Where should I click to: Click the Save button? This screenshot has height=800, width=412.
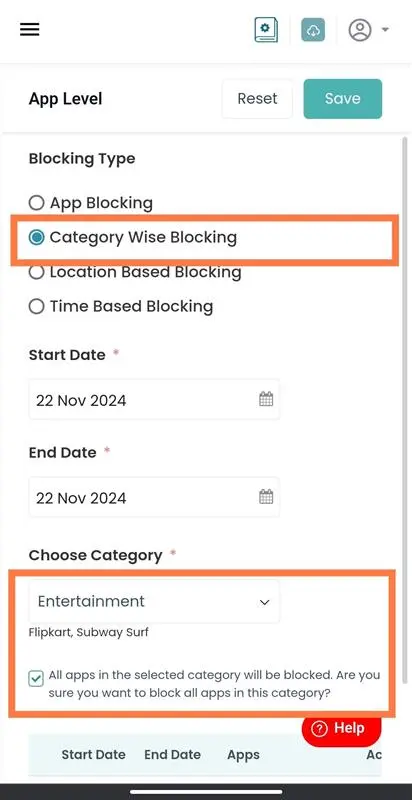coord(343,98)
